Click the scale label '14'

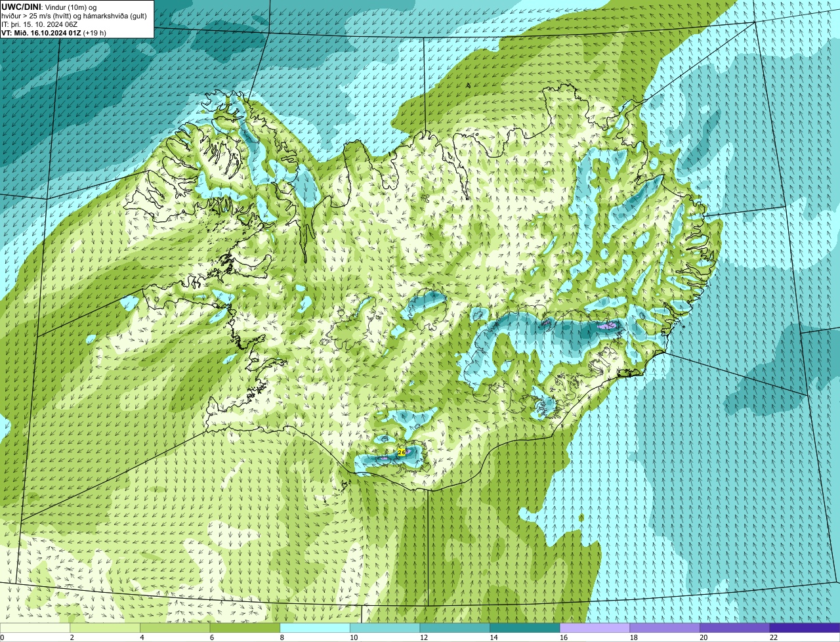(x=493, y=637)
